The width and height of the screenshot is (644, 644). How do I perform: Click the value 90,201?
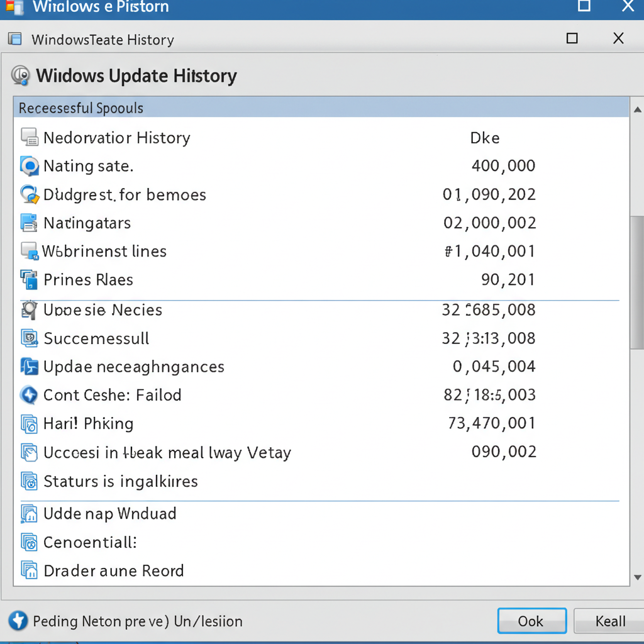click(x=508, y=279)
